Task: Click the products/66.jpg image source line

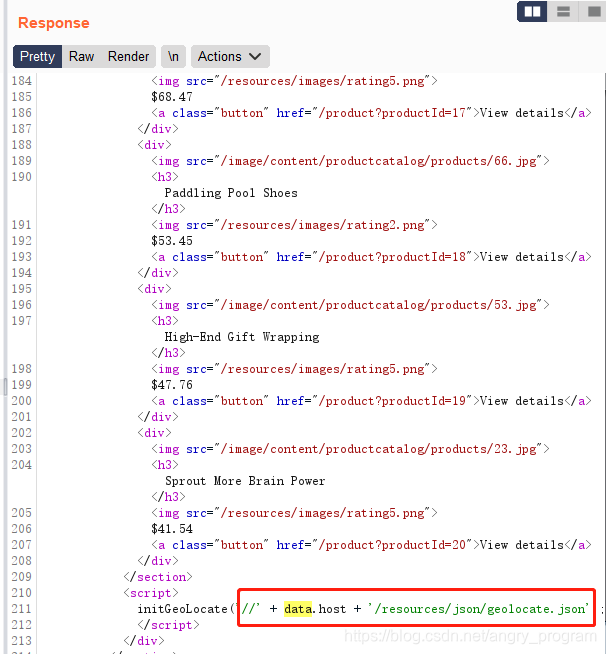Action: tap(350, 161)
